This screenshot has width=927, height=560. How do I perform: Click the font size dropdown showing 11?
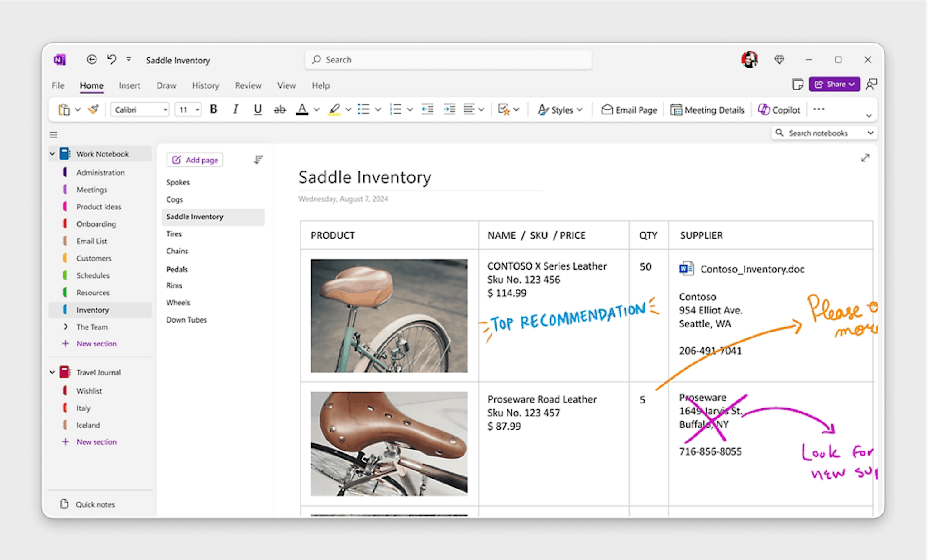[188, 110]
